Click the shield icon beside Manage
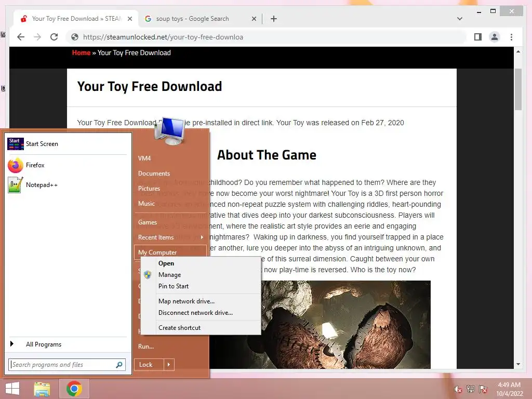This screenshot has width=532, height=399. (148, 274)
